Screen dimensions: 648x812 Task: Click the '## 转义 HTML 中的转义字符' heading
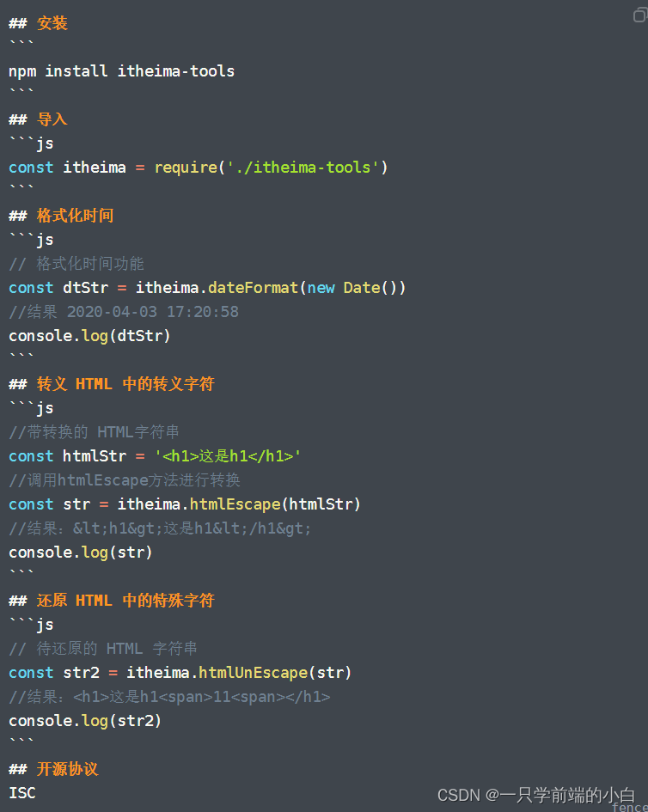[112, 384]
